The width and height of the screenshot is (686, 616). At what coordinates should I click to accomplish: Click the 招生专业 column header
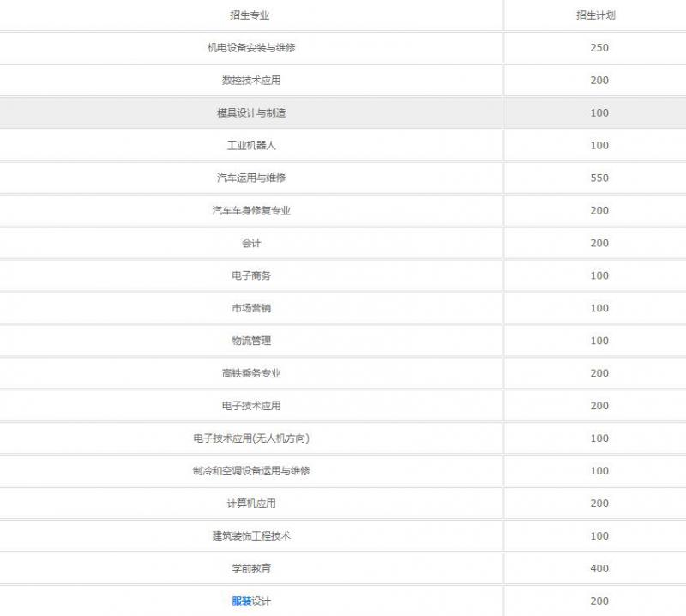click(x=250, y=15)
